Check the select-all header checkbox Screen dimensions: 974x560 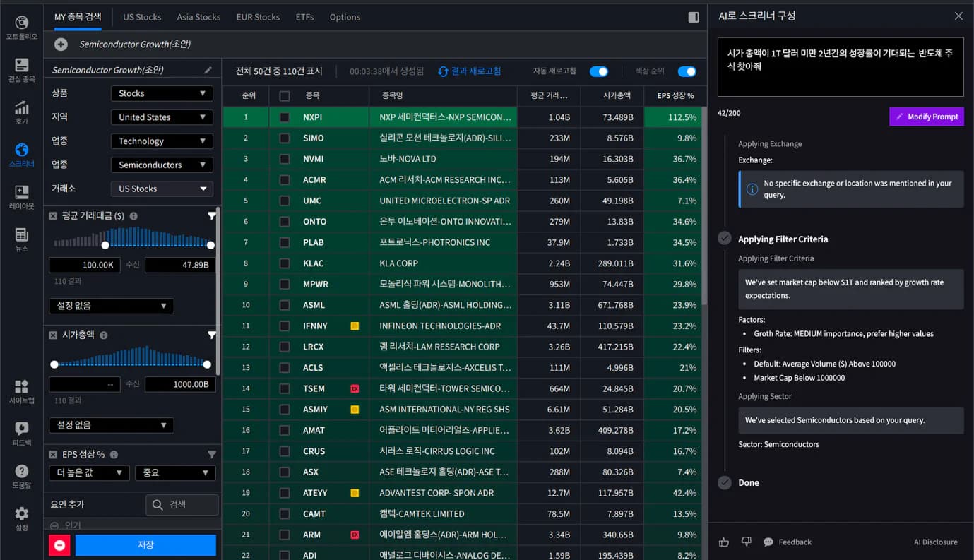coord(284,95)
